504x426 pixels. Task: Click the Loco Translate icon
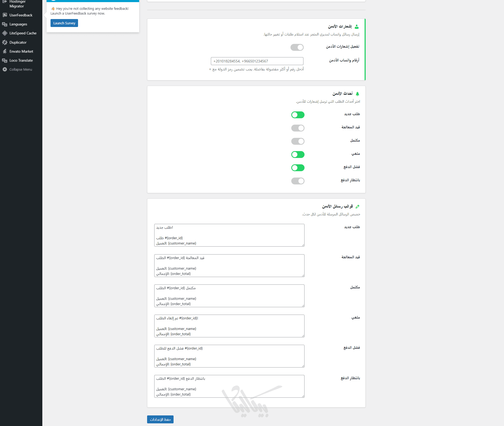click(5, 60)
